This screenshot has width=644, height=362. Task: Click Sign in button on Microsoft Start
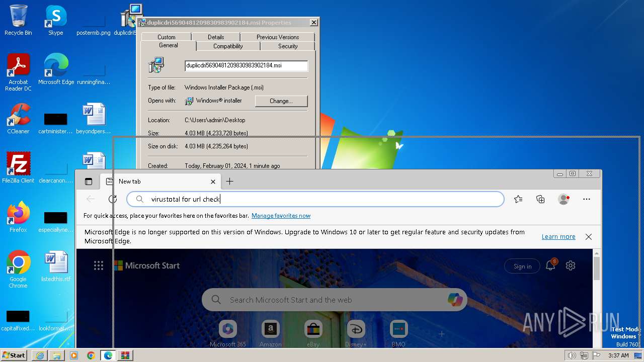tap(522, 266)
